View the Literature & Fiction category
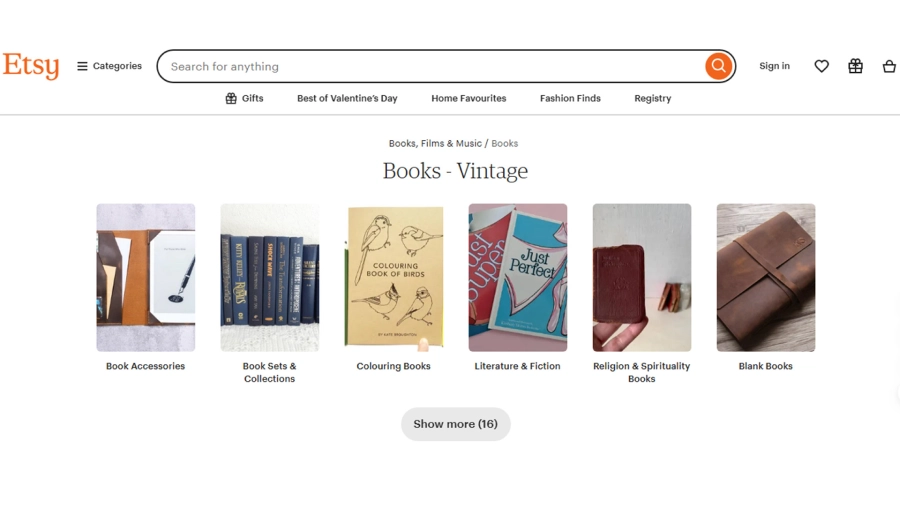The width and height of the screenshot is (900, 506). click(x=518, y=277)
